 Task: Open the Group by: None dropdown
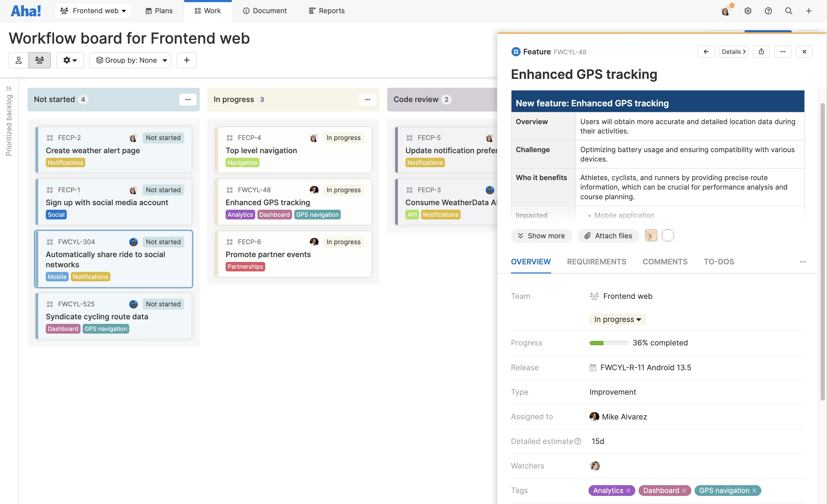(131, 60)
